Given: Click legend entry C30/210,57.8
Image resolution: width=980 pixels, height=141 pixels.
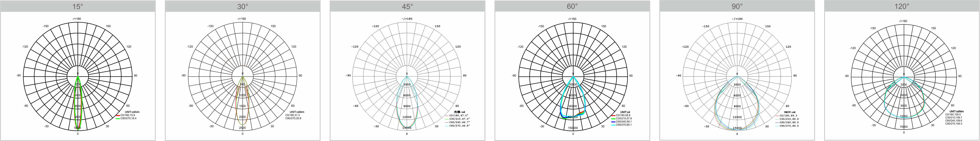Looking at the screenshot, I should (623, 119).
